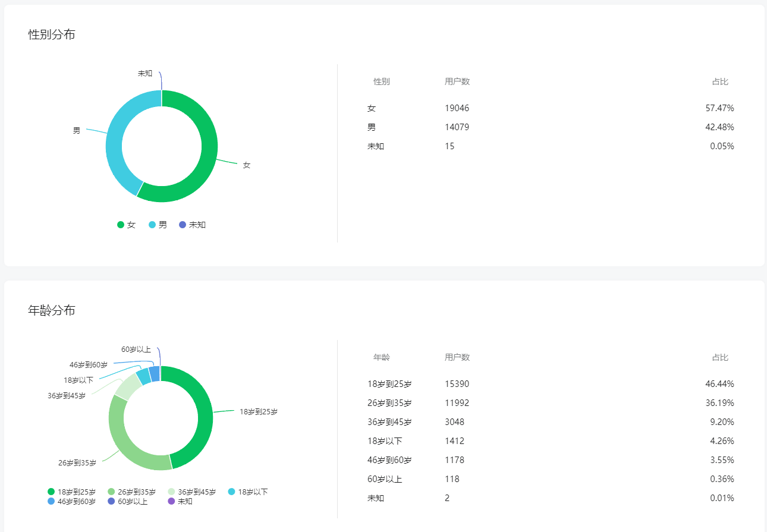
Task: Select the 46岁到60岁 row label in age table
Action: point(389,460)
